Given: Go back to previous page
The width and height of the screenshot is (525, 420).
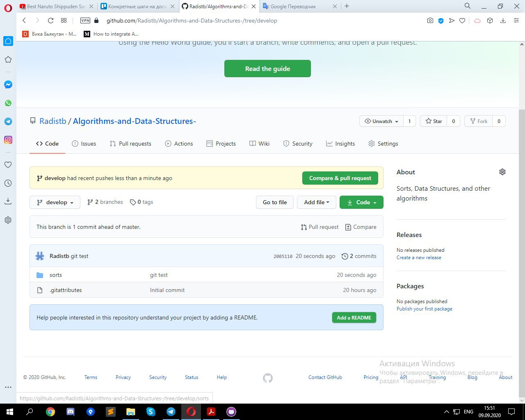Looking at the screenshot, I should (24, 21).
